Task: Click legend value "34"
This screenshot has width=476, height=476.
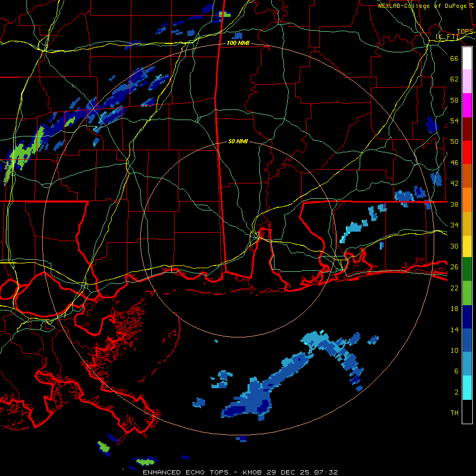Action: 454,225
